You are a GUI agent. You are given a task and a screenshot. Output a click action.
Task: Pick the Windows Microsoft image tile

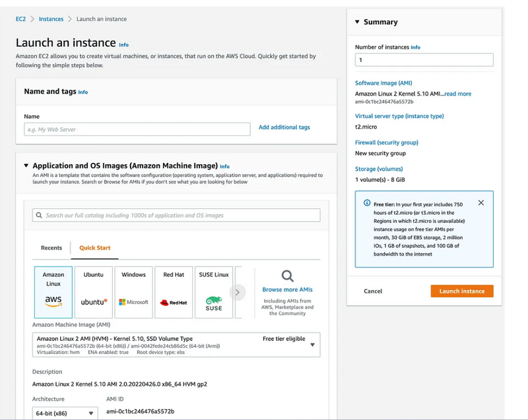(133, 291)
